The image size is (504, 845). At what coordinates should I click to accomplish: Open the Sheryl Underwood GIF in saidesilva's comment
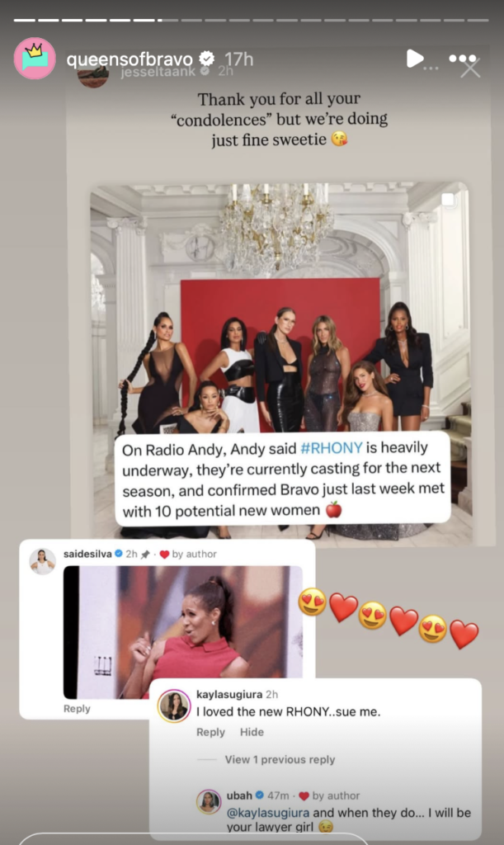point(183,632)
